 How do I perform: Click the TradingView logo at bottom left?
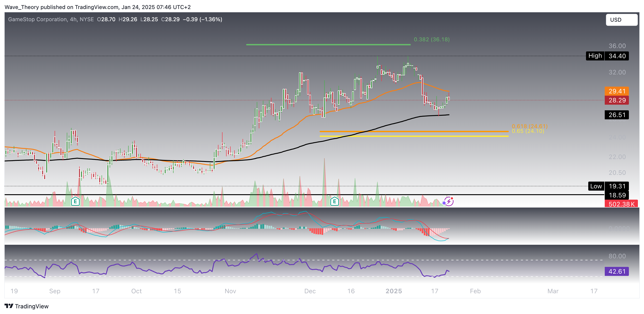pyautogui.click(x=26, y=306)
